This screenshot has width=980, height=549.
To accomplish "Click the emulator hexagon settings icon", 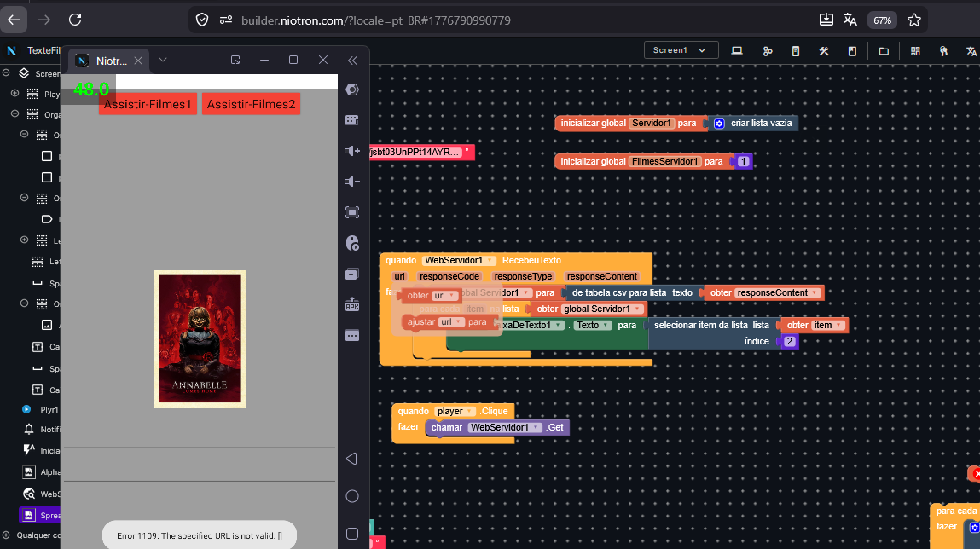I will click(x=352, y=90).
